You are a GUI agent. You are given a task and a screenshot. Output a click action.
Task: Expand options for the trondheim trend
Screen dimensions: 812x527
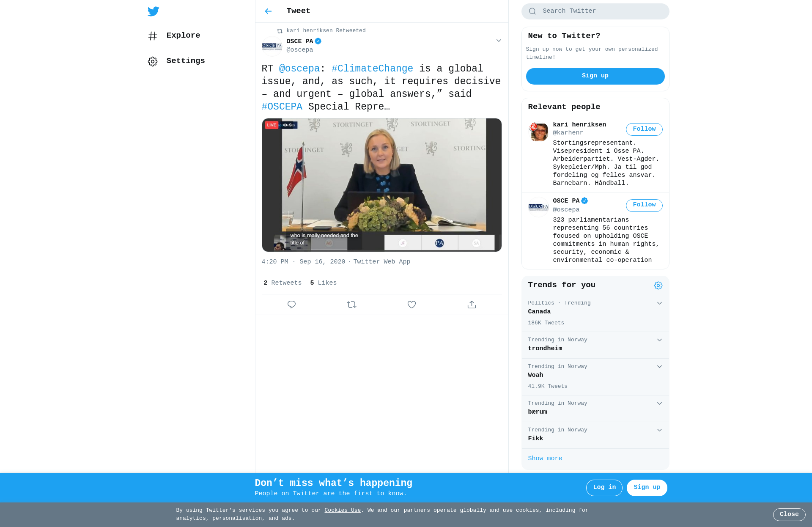coord(659,340)
